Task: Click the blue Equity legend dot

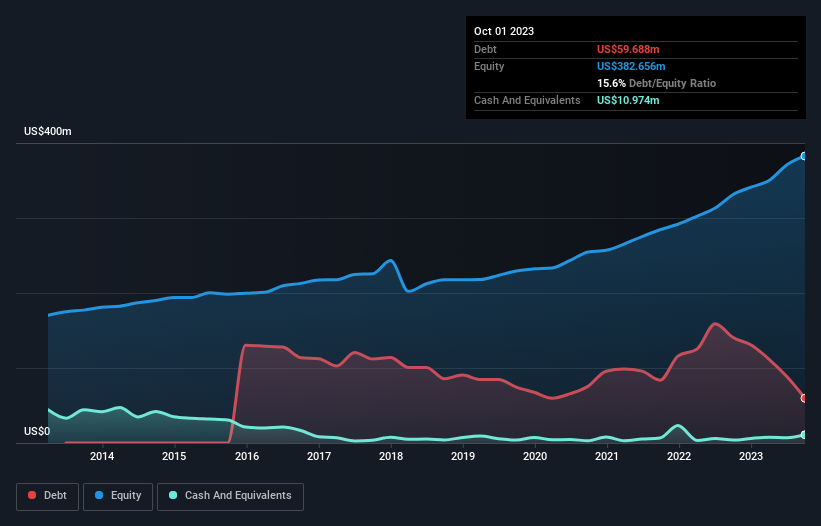Action: [x=98, y=495]
